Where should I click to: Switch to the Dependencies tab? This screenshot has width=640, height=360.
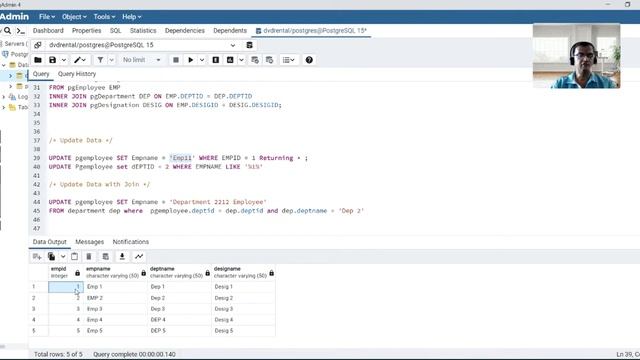(x=184, y=31)
